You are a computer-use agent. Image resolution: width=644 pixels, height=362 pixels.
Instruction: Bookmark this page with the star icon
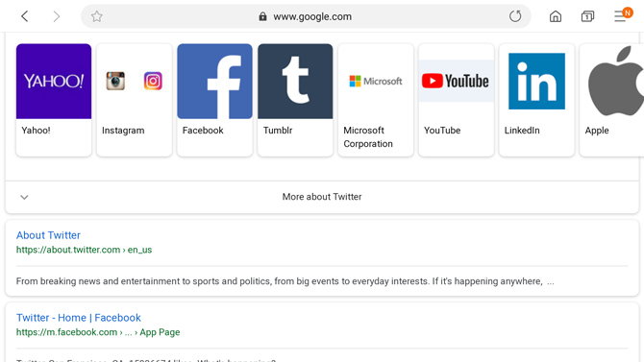[x=96, y=16]
